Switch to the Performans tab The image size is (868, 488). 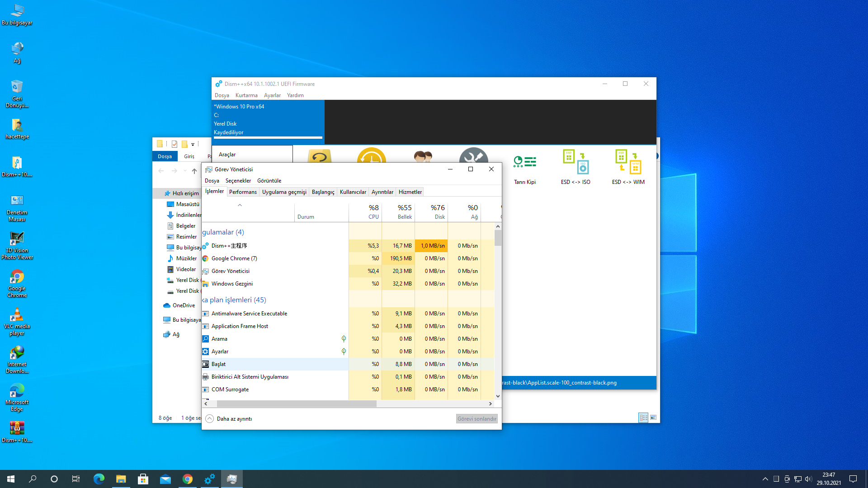(x=243, y=192)
